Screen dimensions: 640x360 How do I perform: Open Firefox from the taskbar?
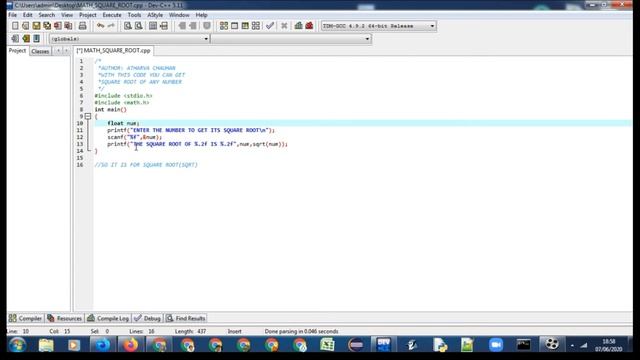pyautogui.click(x=131, y=345)
